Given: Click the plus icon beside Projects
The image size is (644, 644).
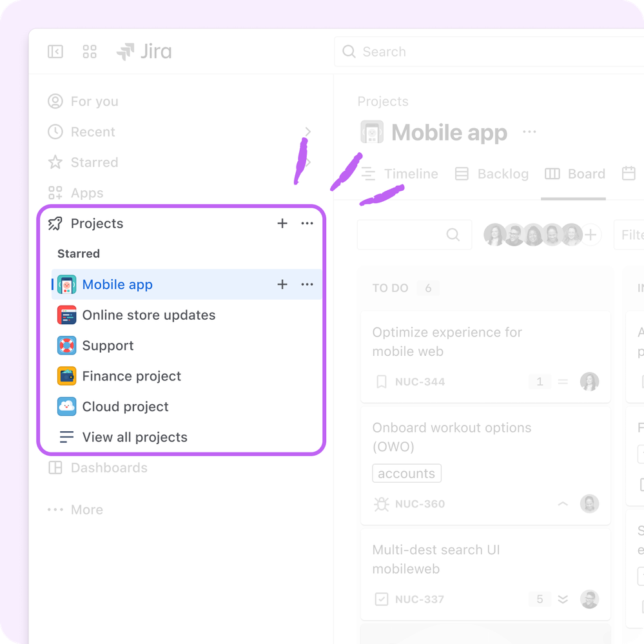Looking at the screenshot, I should pyautogui.click(x=282, y=224).
